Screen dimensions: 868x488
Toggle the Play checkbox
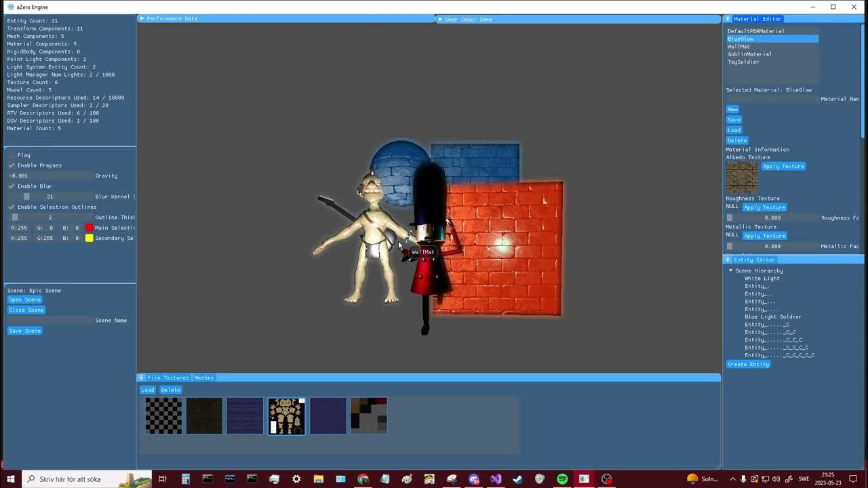point(12,155)
